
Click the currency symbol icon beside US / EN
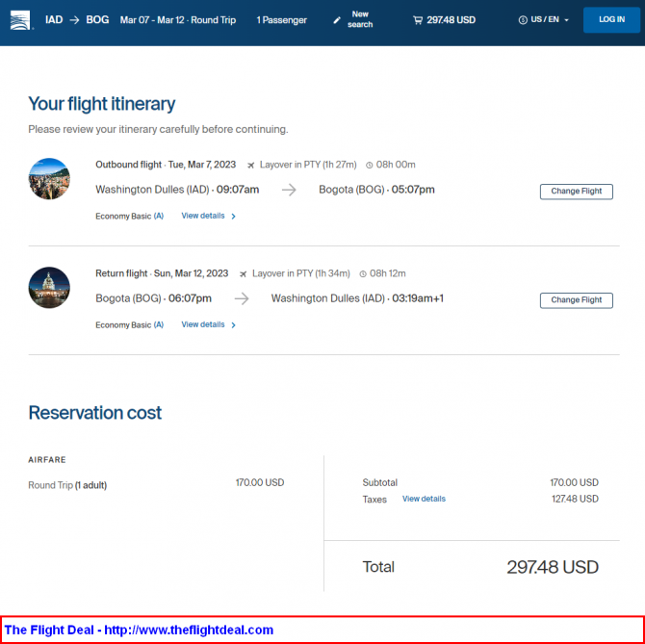pyautogui.click(x=523, y=20)
